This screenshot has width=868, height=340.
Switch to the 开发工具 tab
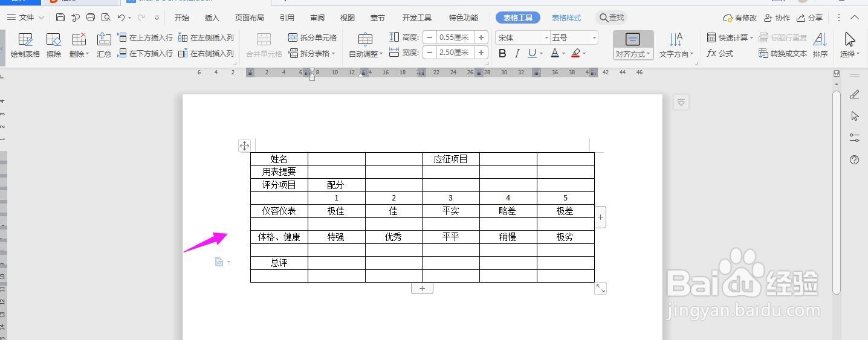coord(417,18)
